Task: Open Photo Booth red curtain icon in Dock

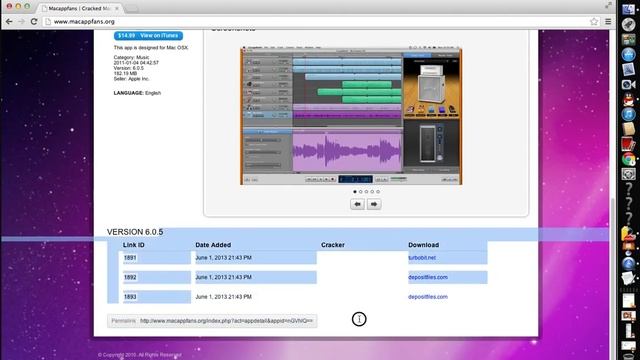Action: (629, 144)
